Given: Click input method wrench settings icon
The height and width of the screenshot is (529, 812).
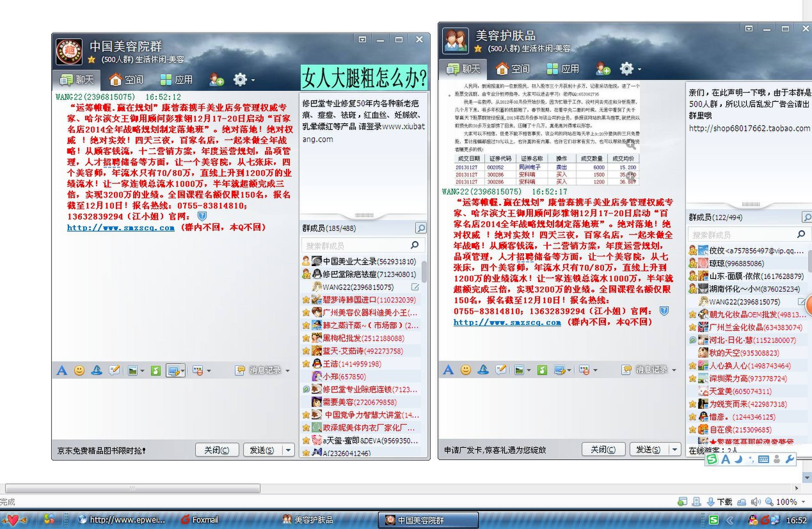Looking at the screenshot, I should click(790, 459).
